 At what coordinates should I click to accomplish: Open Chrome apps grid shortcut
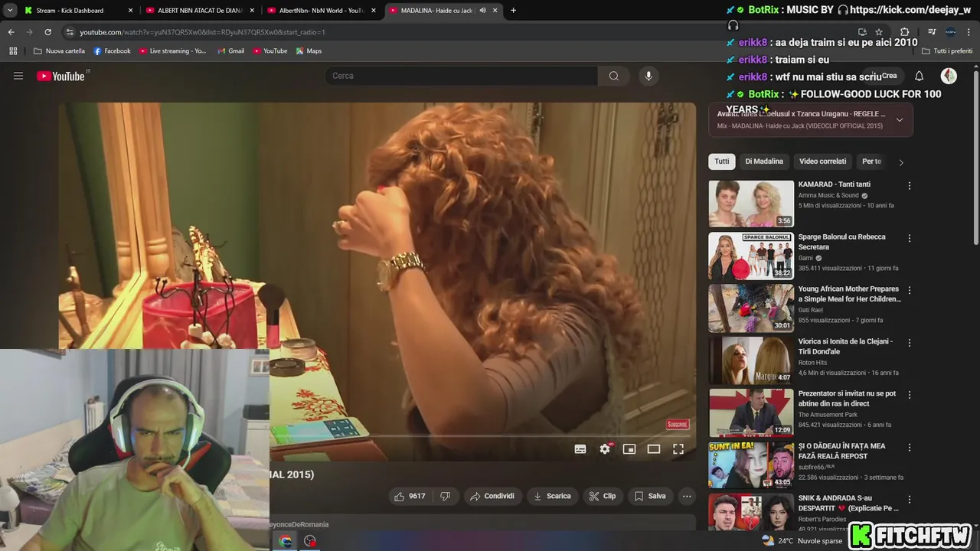tap(13, 51)
